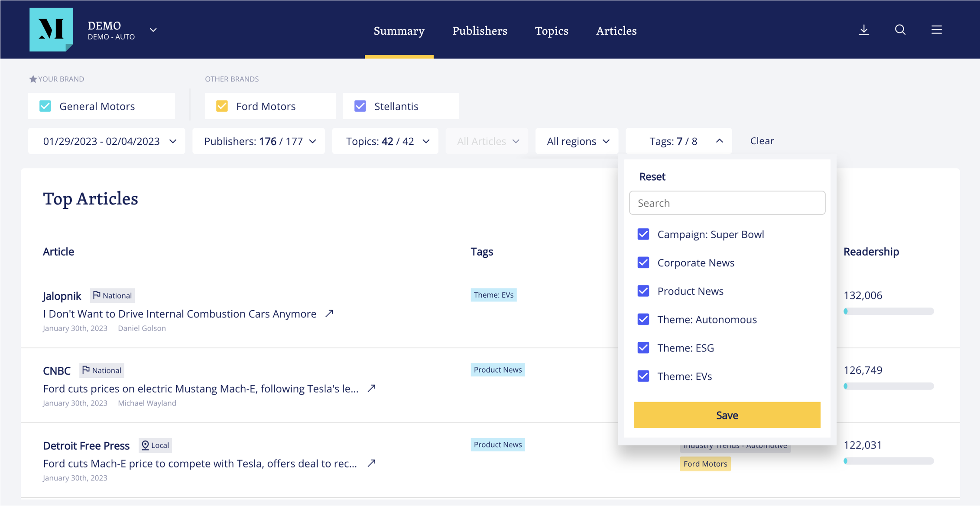Click the Clear link to reset filters
This screenshot has width=980, height=506.
tap(762, 141)
